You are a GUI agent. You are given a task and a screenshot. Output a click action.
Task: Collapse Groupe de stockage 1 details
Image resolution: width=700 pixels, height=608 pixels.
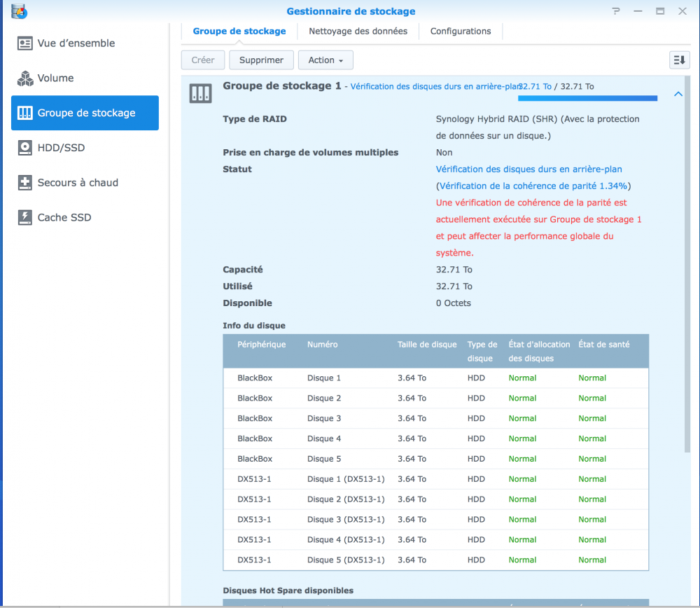point(678,94)
